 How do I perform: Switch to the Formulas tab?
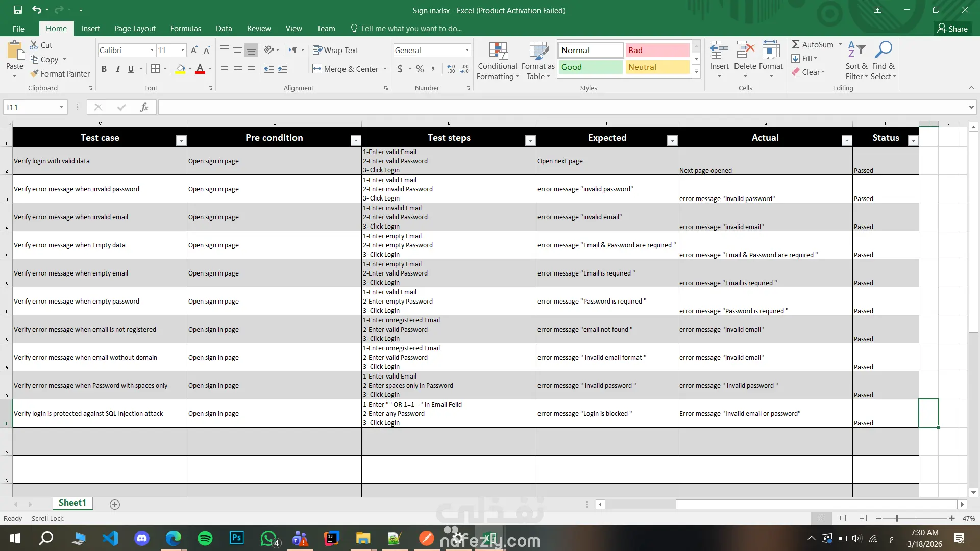point(185,29)
